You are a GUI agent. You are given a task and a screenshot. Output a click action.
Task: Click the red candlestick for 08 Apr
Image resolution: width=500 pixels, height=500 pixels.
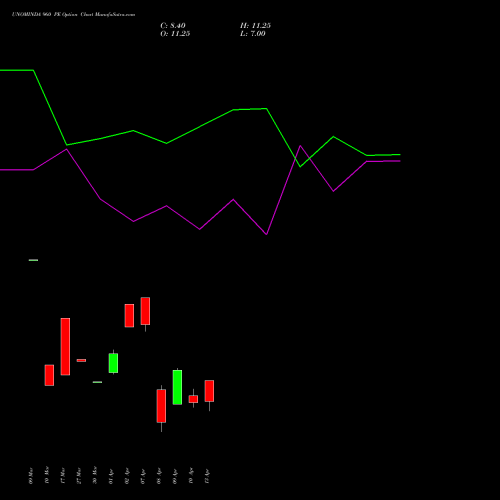click(x=161, y=406)
